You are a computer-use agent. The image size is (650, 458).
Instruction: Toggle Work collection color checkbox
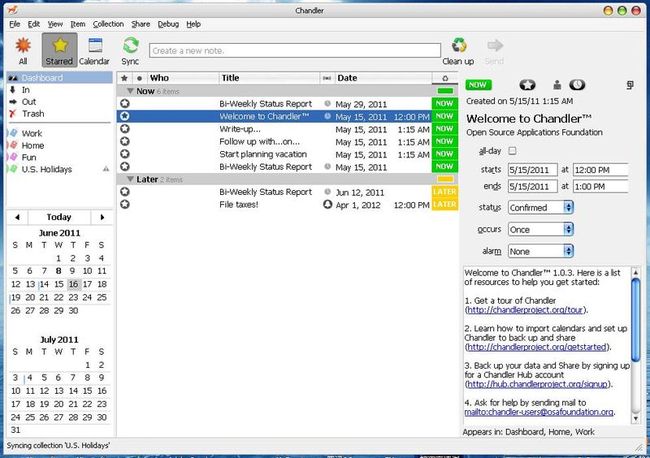[x=13, y=133]
